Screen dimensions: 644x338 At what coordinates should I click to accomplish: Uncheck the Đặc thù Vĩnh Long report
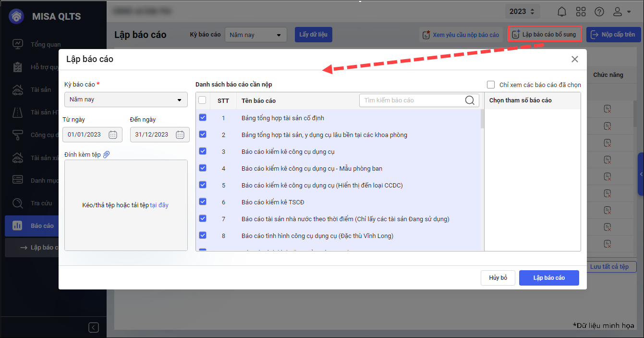pyautogui.click(x=202, y=235)
